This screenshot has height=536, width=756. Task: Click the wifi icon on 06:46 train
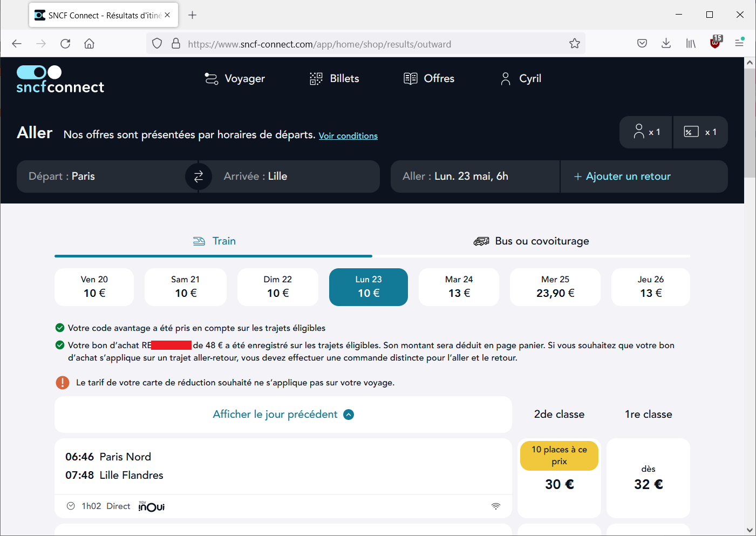(x=496, y=506)
